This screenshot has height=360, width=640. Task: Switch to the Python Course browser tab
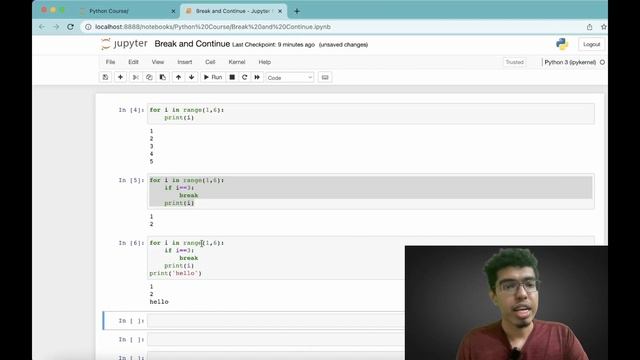point(127,11)
